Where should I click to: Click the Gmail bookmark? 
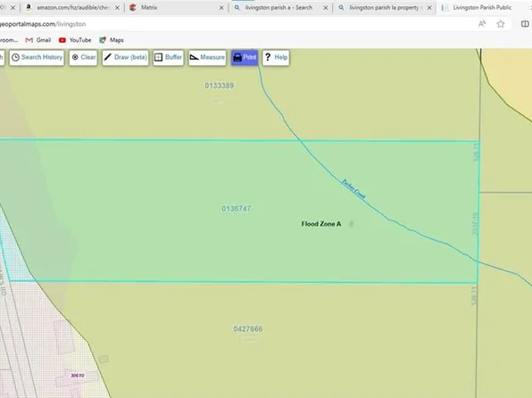pos(38,40)
